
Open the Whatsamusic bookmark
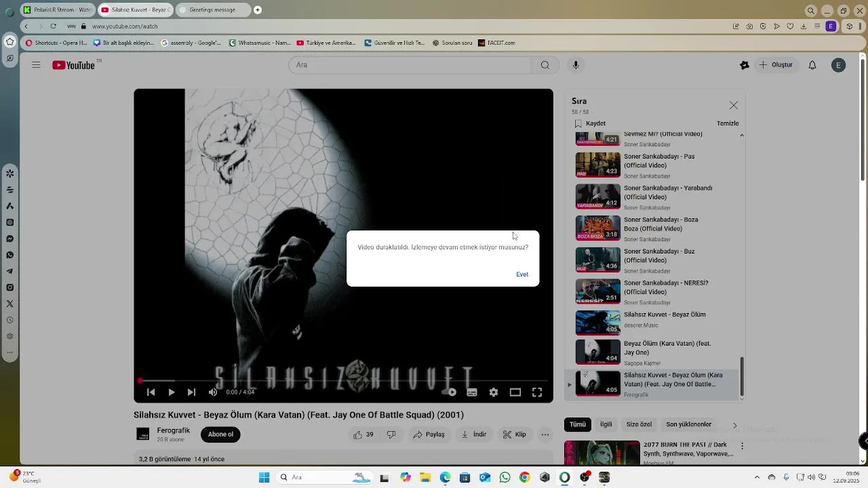(x=260, y=43)
